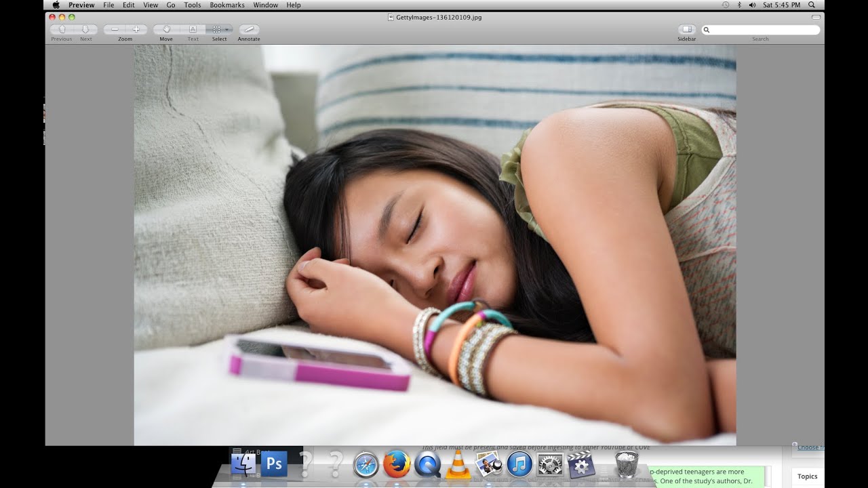Toggle the Sidebar visibility
The height and width of the screenshot is (488, 868).
point(686,30)
